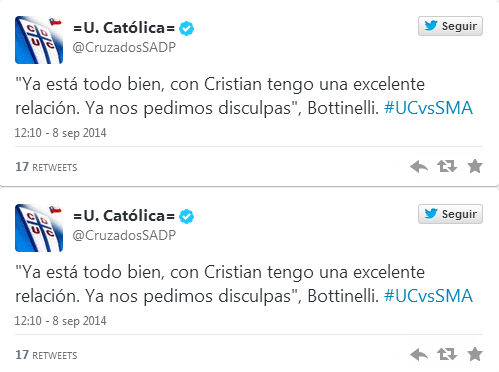
Task: Open @CruzadosSADP handle in first tweet
Action: pos(124,48)
